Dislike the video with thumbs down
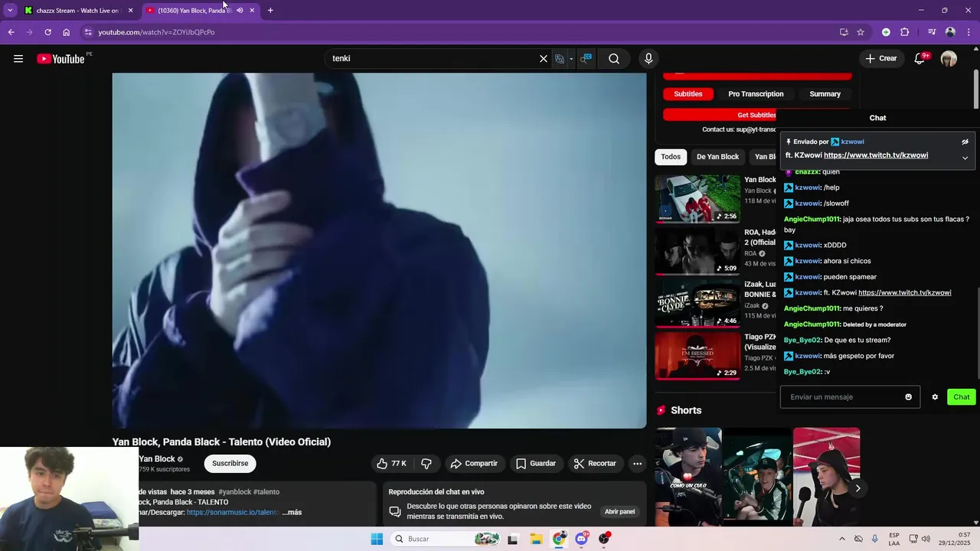 pyautogui.click(x=426, y=464)
